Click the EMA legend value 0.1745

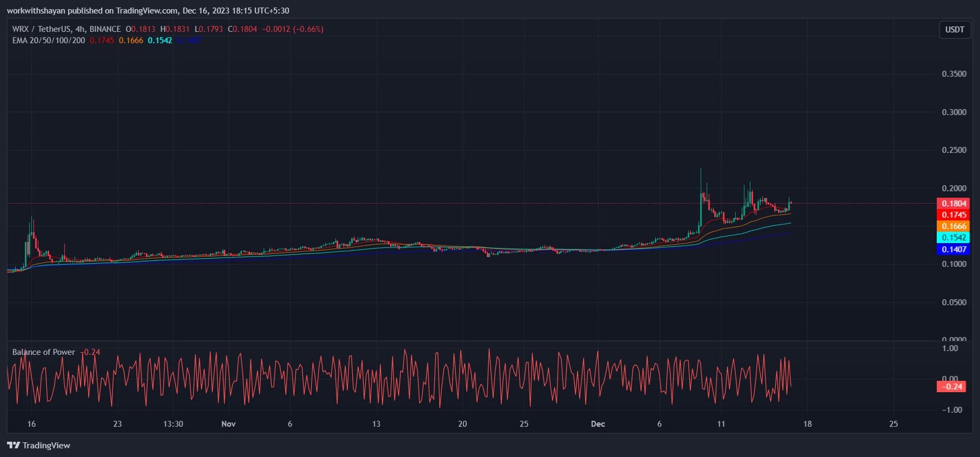point(102,41)
